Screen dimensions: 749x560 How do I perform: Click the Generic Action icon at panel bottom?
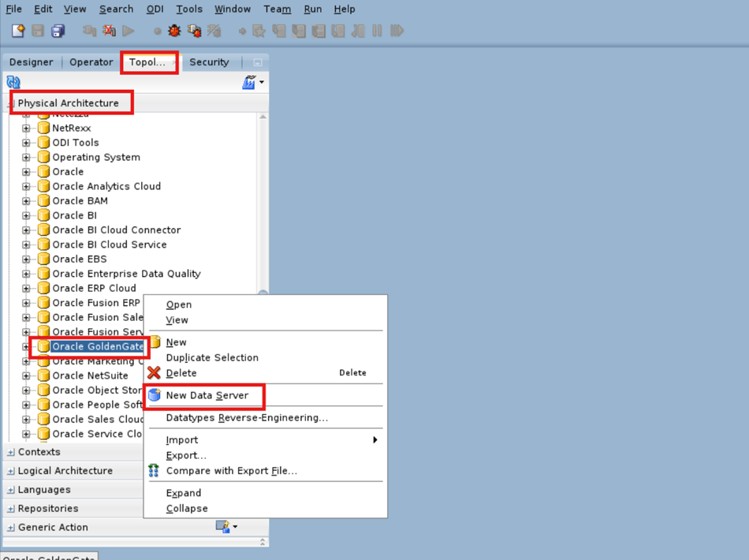[x=226, y=527]
